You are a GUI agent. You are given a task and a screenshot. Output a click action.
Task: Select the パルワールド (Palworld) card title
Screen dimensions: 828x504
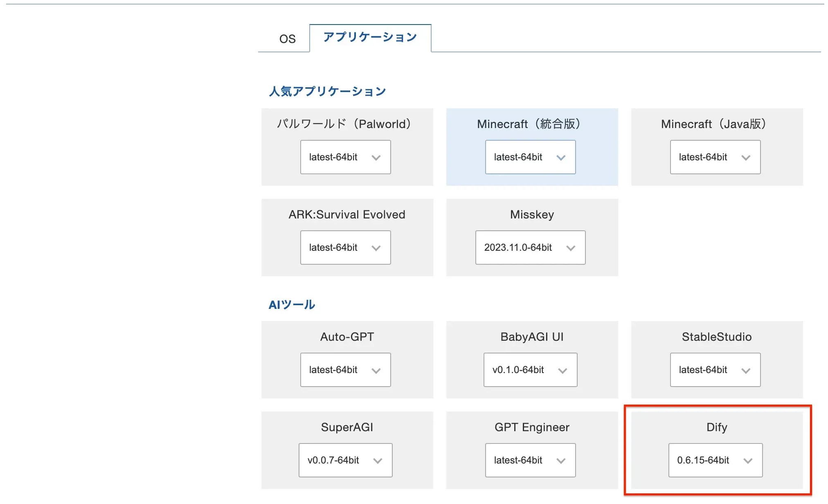click(344, 124)
